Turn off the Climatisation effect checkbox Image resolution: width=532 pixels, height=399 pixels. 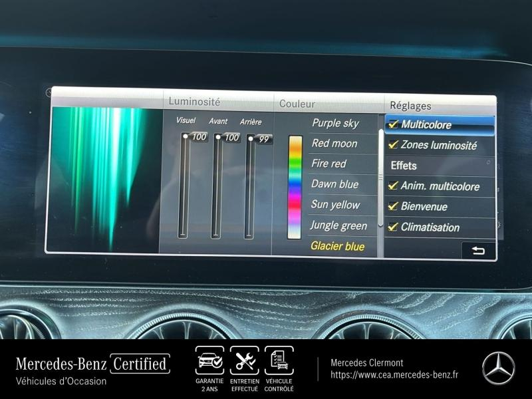tap(394, 227)
